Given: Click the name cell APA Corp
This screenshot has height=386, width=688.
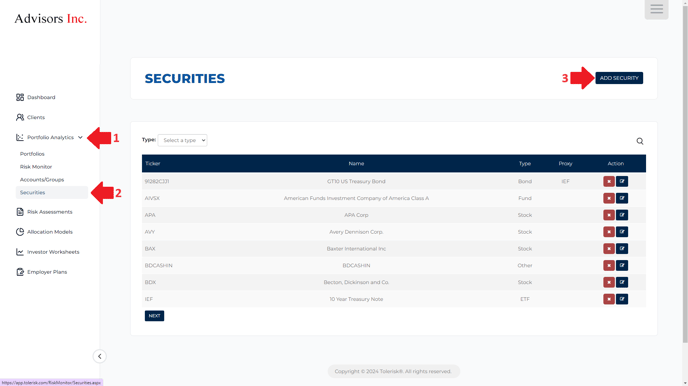Looking at the screenshot, I should [356, 215].
